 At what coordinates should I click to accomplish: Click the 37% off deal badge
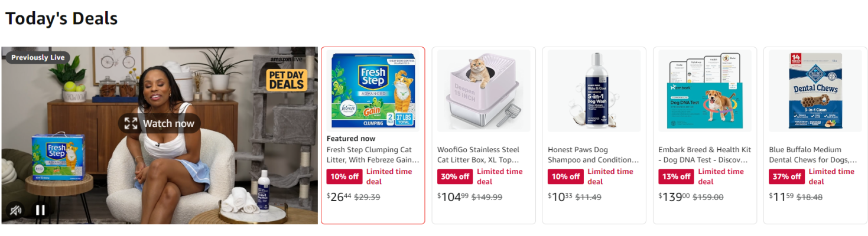click(787, 176)
